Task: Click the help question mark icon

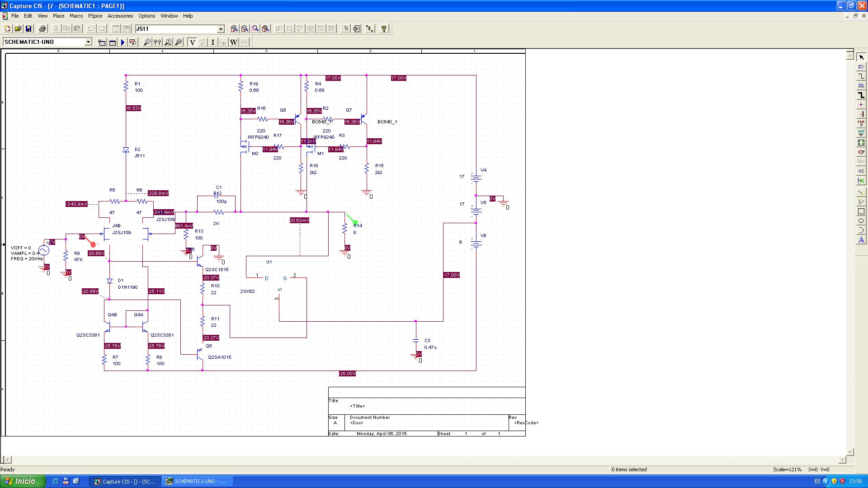Action: [x=384, y=28]
